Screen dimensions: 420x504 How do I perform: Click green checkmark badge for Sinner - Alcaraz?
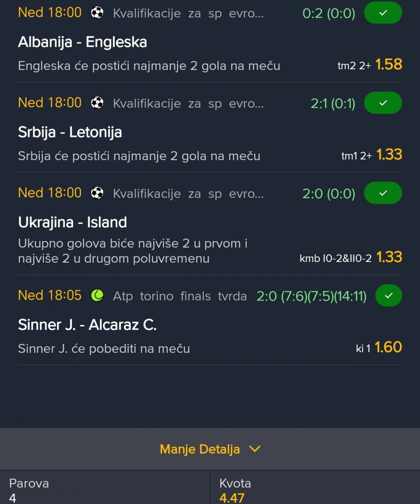pyautogui.click(x=383, y=296)
